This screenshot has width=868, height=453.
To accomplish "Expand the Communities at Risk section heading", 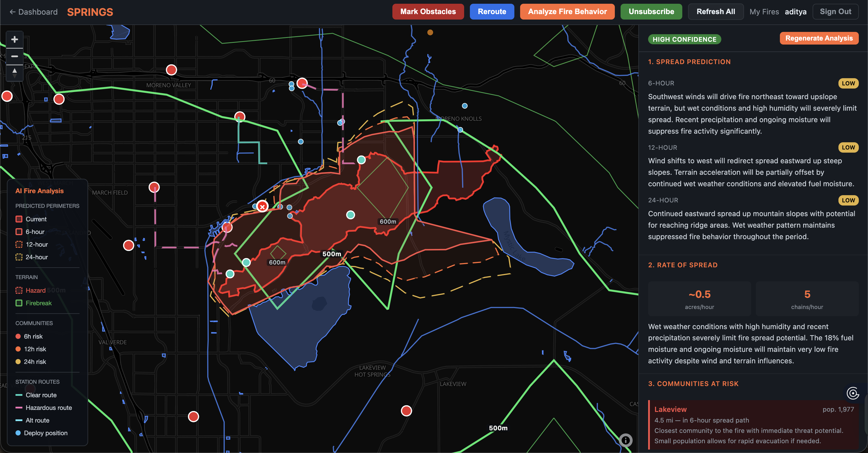I will click(693, 383).
